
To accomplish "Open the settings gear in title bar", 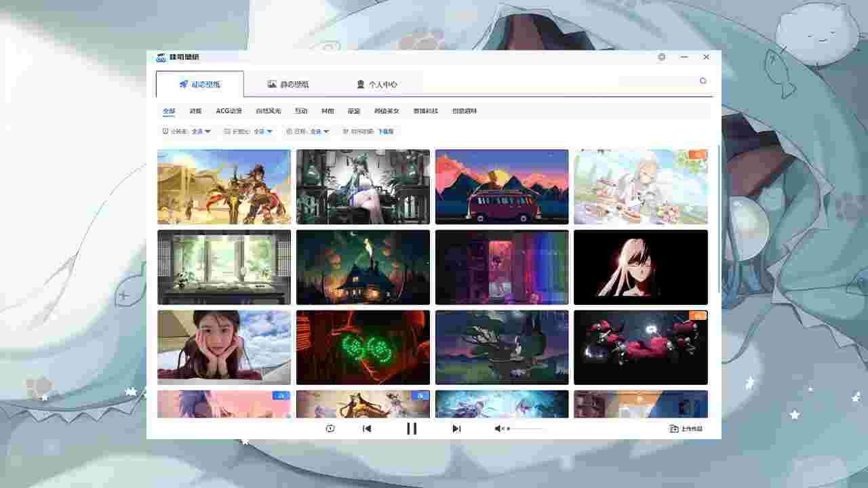I will (661, 57).
